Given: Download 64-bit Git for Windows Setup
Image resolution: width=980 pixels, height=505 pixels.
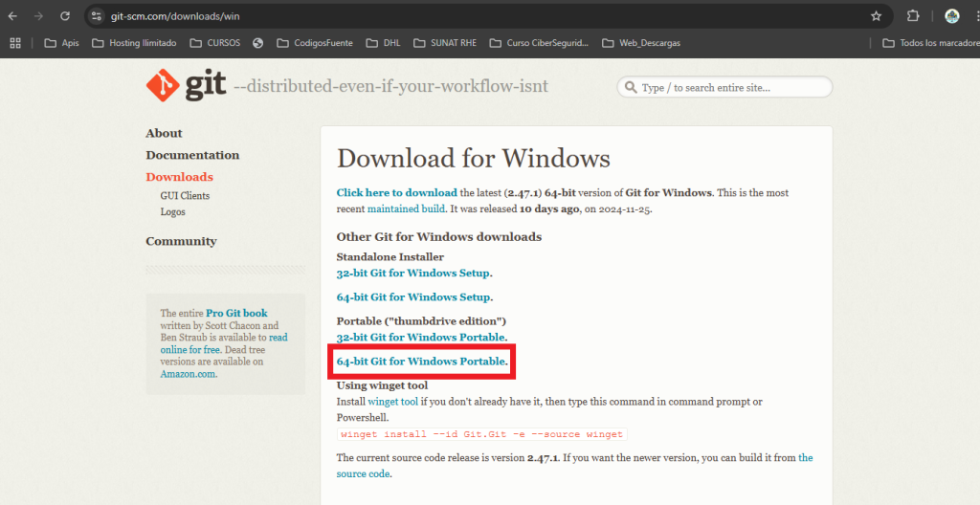Looking at the screenshot, I should tap(413, 296).
